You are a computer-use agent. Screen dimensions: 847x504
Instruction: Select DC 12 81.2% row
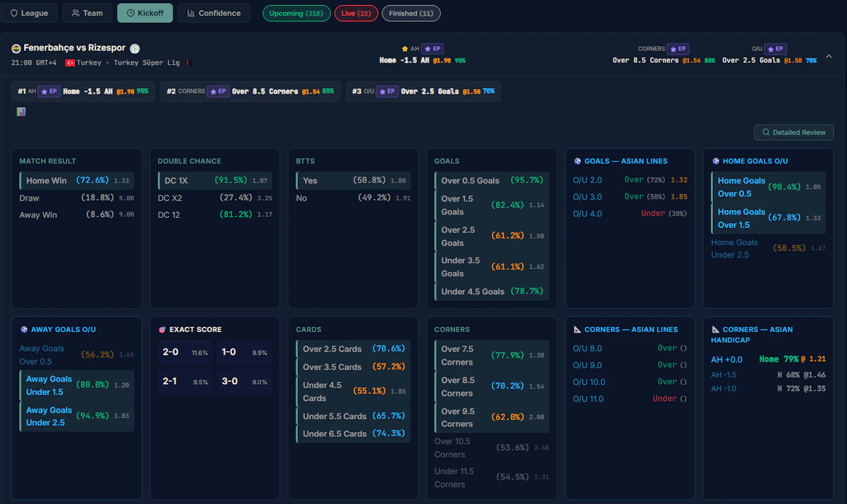click(x=215, y=215)
